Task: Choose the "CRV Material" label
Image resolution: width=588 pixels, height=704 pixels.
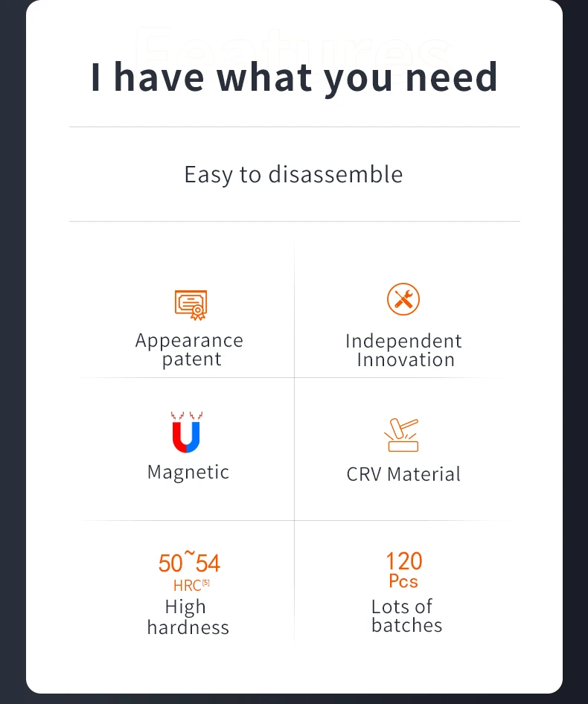Action: [x=403, y=474]
